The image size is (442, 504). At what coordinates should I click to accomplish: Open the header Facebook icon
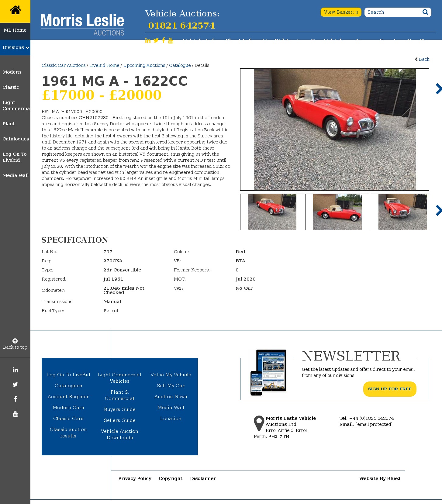pos(164,40)
